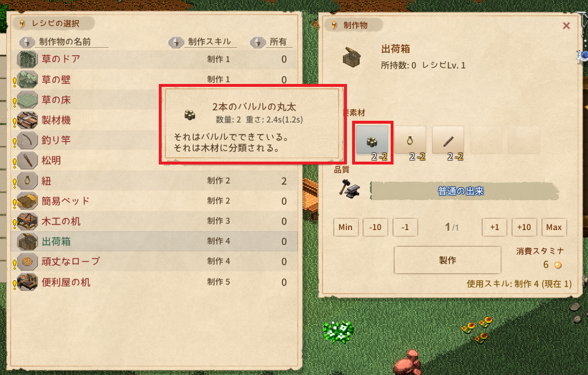Click the stick material slot icon
Image resolution: width=588 pixels, height=375 pixels.
[448, 140]
